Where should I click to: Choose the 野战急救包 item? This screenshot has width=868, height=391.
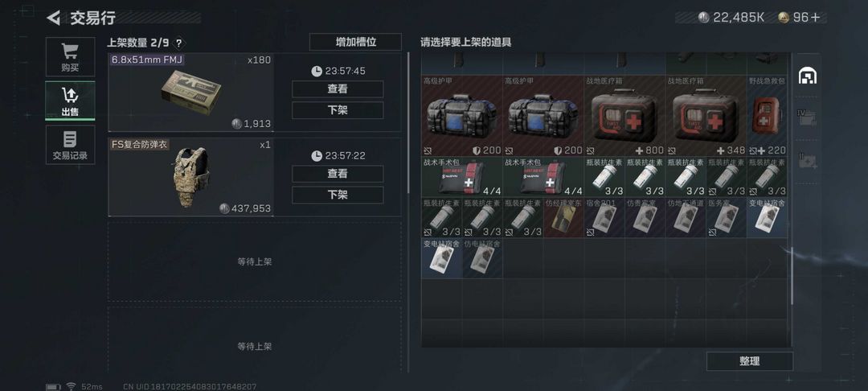coord(768,116)
